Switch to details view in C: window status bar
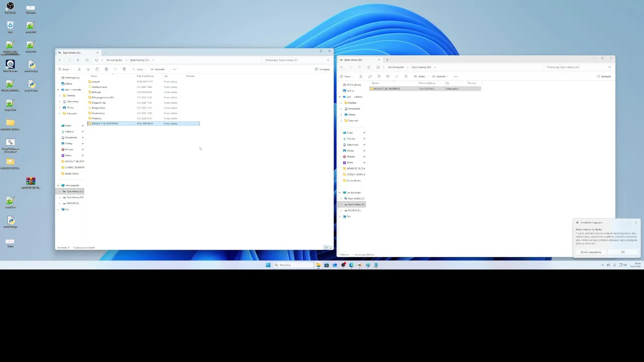This screenshot has width=644, height=362. (x=326, y=247)
